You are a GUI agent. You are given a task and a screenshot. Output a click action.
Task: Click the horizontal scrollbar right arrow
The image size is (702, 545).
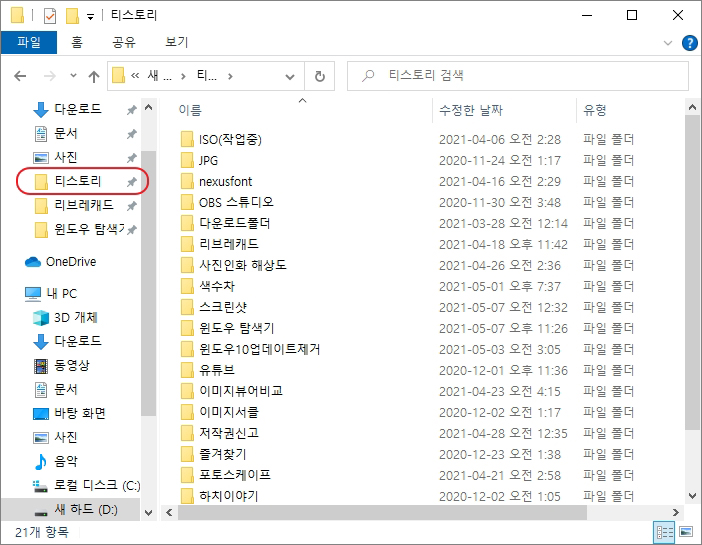pyautogui.click(x=676, y=512)
